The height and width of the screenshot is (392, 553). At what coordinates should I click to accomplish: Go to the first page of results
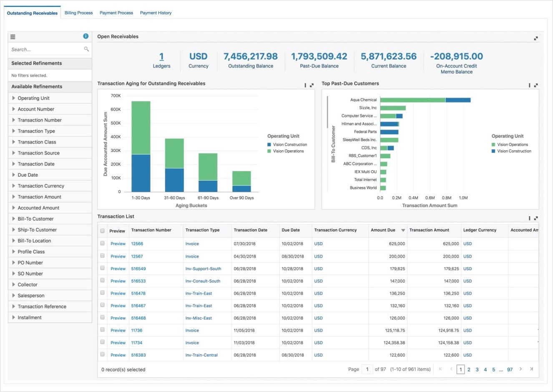tap(440, 369)
